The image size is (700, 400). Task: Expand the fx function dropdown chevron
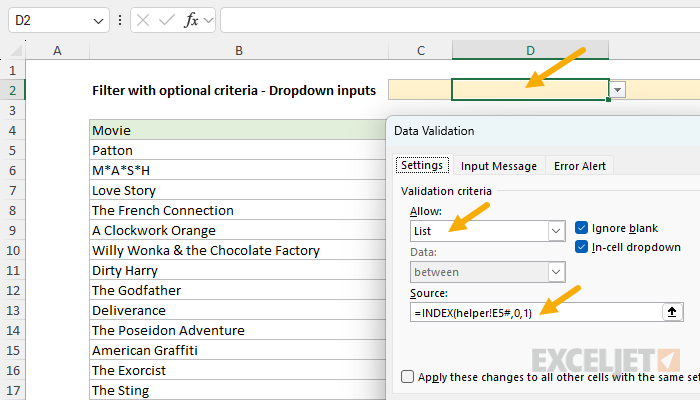coord(208,20)
